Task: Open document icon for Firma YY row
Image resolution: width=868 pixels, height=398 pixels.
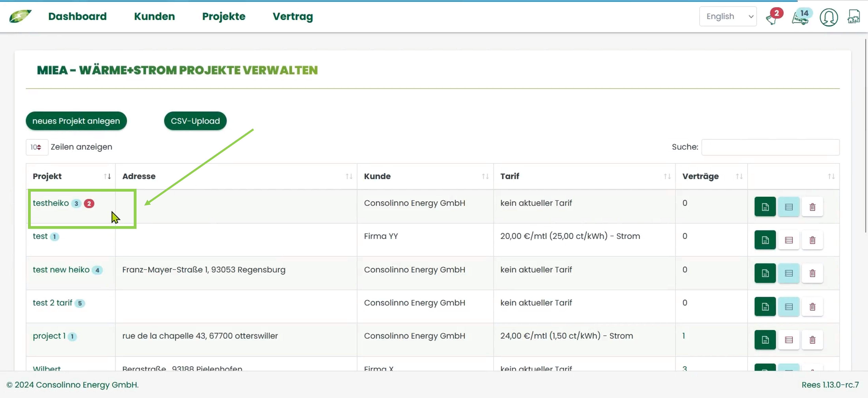Action: (765, 240)
